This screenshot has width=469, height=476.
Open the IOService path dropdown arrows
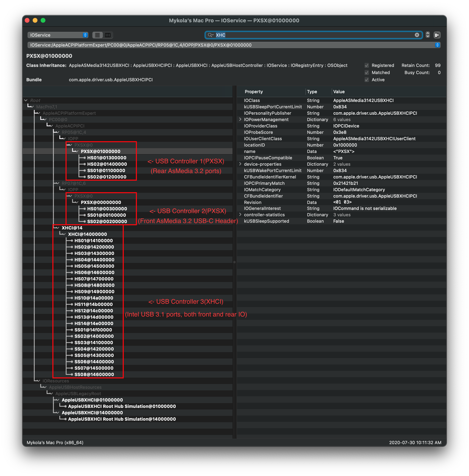[437, 45]
